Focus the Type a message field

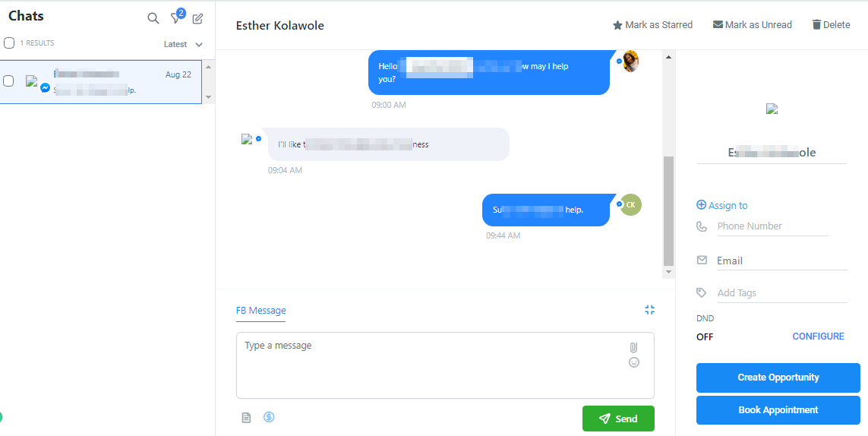(445, 365)
